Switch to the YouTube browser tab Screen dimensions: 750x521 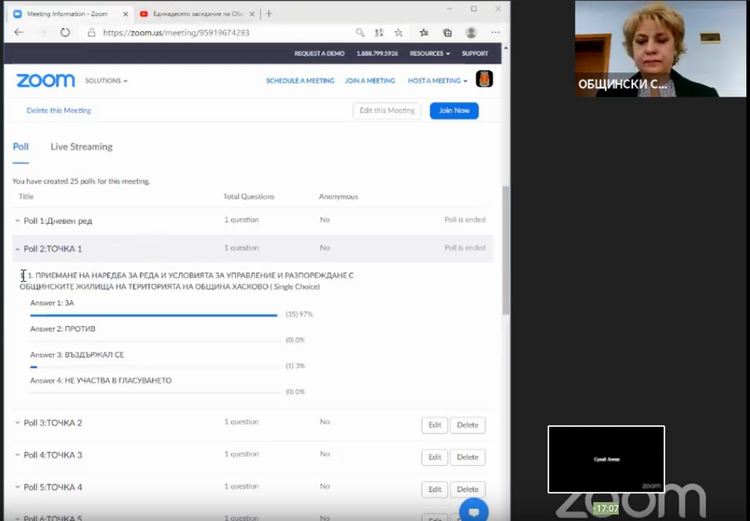[x=195, y=14]
